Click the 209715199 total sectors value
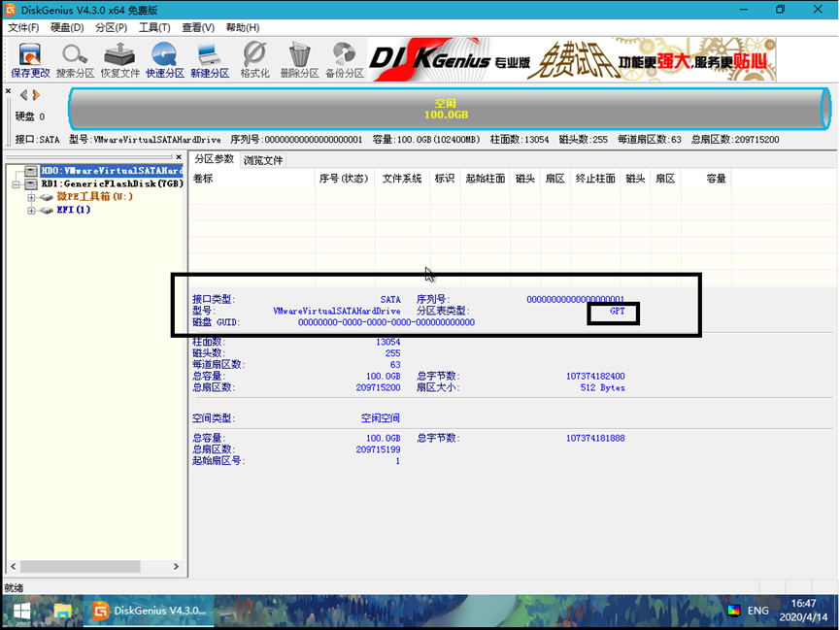 pyautogui.click(x=378, y=449)
